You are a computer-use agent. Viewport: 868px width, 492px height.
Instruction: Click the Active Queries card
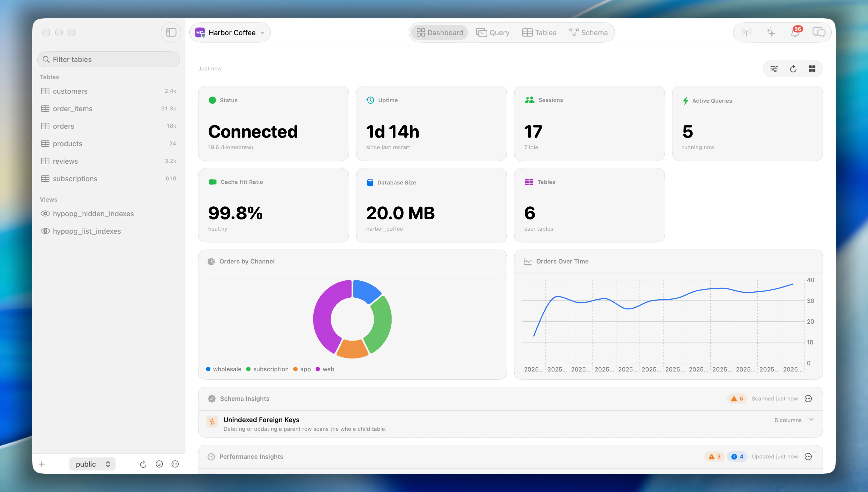click(x=747, y=123)
